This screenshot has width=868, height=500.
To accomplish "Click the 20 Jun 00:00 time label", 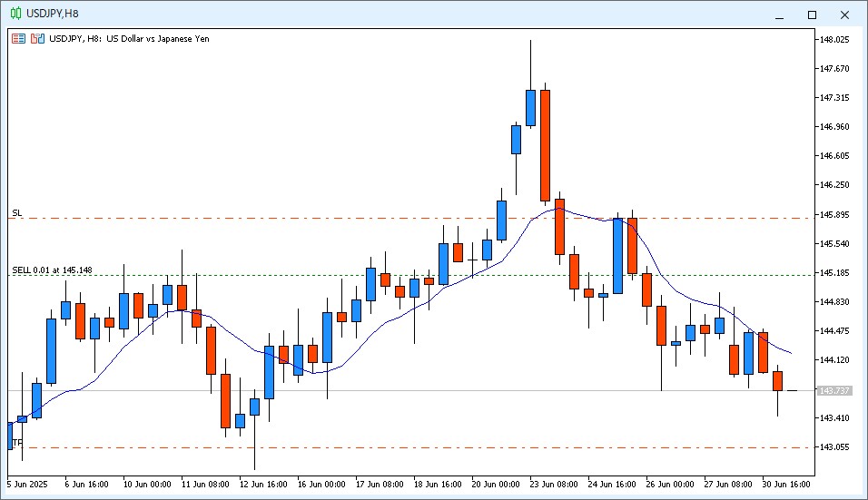I will [496, 485].
